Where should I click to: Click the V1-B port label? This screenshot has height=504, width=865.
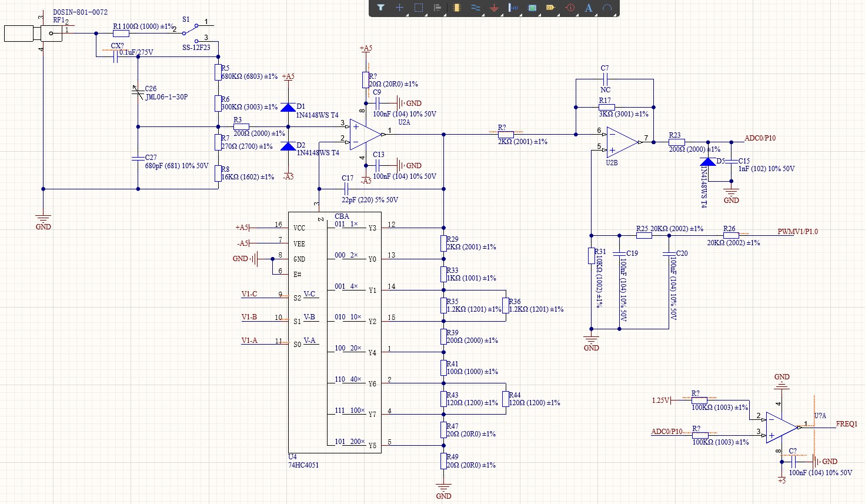249,317
